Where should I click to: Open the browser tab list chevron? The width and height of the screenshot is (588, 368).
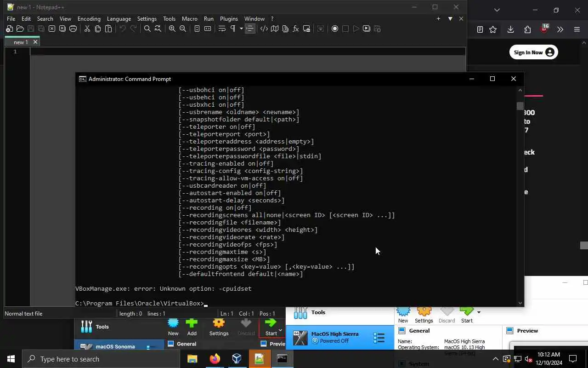497,10
